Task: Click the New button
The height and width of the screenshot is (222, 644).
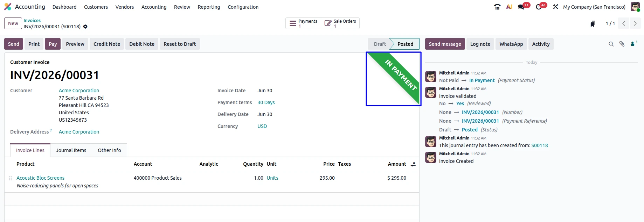Action: pos(13,23)
